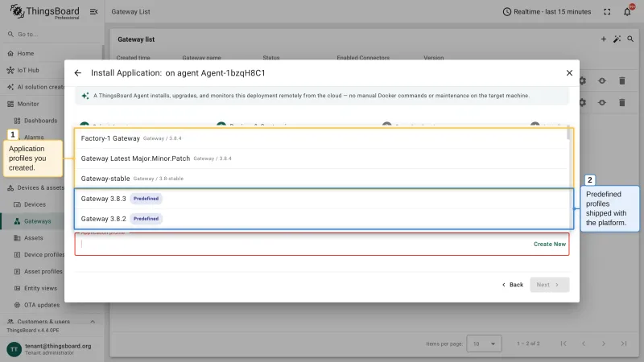Click the dropdown list scrollbar
This screenshot has height=362, width=644.
tap(568, 134)
